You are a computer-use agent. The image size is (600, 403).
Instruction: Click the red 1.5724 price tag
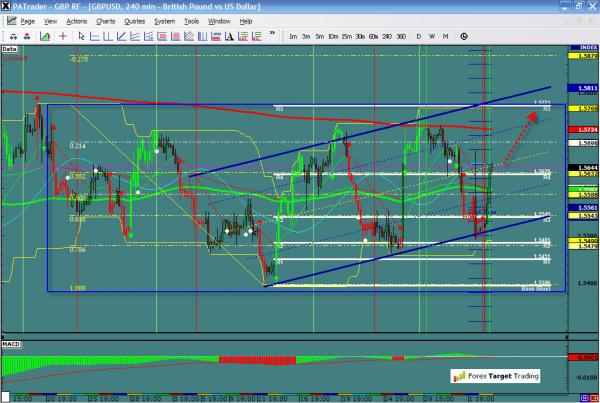coord(584,130)
